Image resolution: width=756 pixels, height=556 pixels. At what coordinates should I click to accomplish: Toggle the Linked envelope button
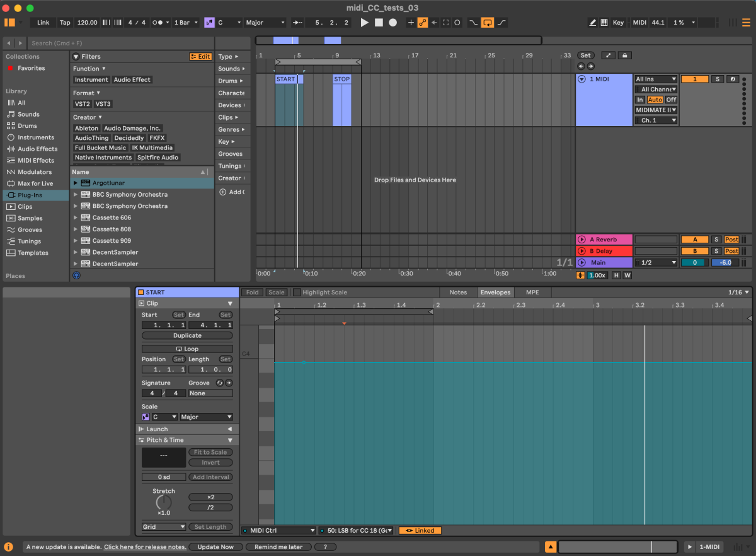[x=420, y=531]
